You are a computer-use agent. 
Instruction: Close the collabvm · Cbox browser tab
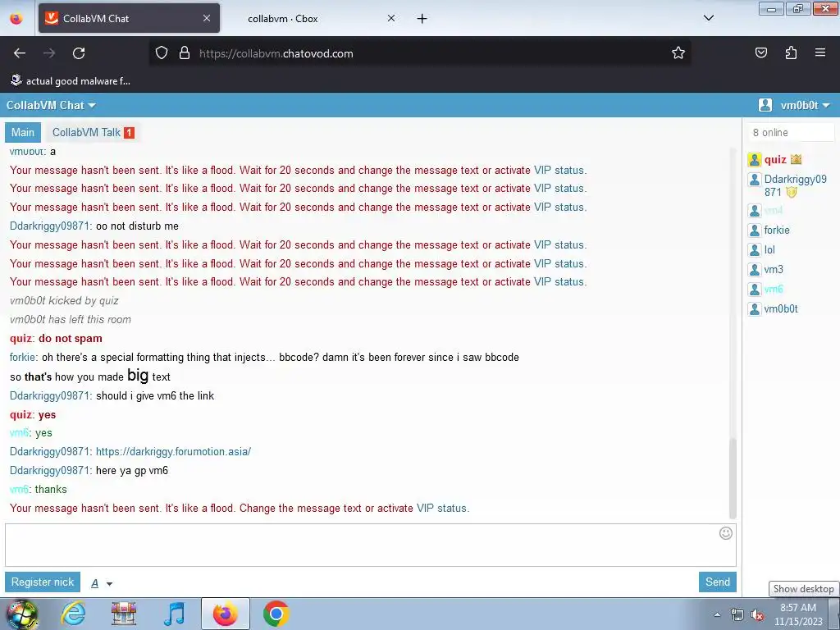tap(391, 18)
